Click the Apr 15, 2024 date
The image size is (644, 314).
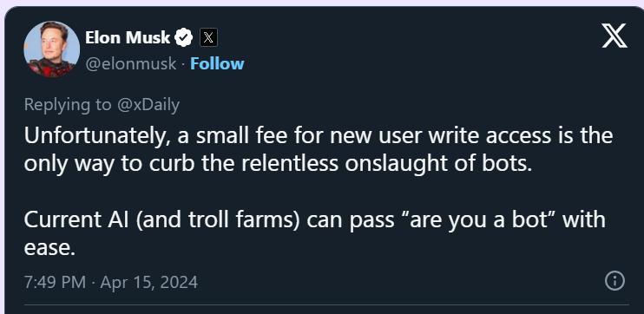(149, 282)
